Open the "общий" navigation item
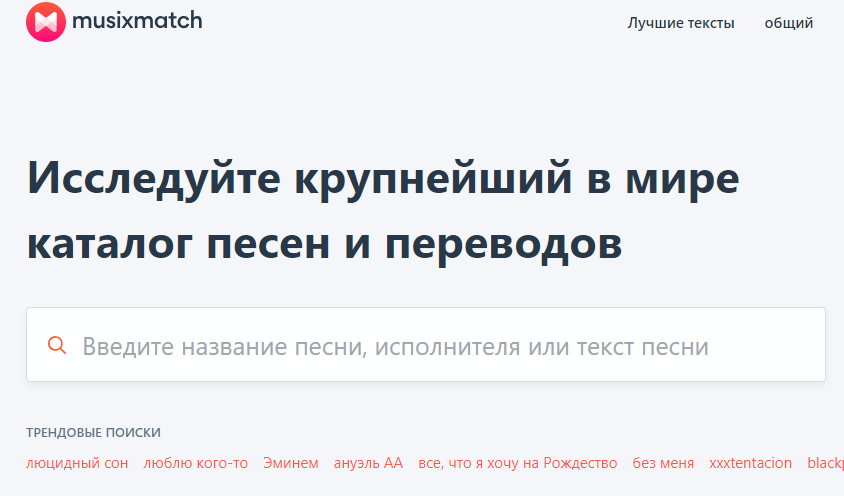844x496 pixels. pos(788,23)
